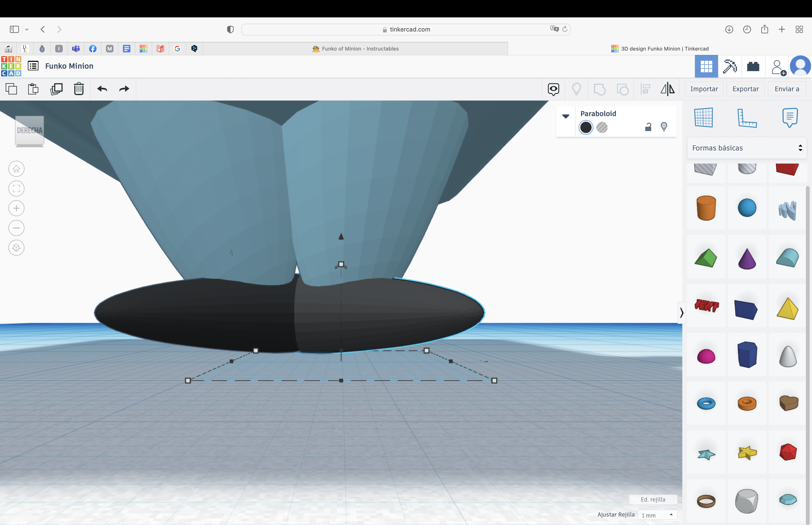This screenshot has width=812, height=525.
Task: Undo the last action
Action: (102, 89)
